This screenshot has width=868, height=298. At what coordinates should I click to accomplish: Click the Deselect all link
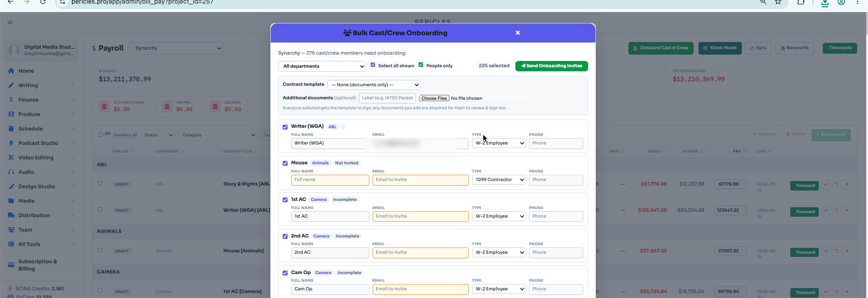pos(125,135)
